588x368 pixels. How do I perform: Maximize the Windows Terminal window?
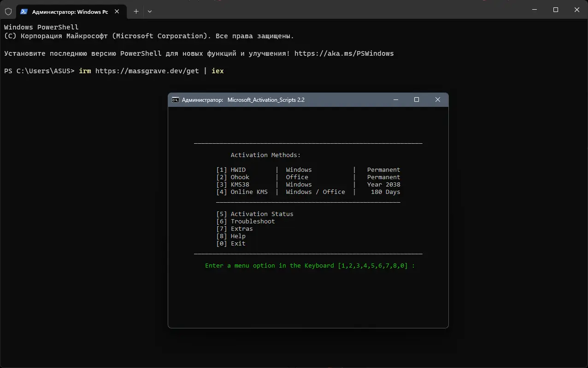coord(556,10)
